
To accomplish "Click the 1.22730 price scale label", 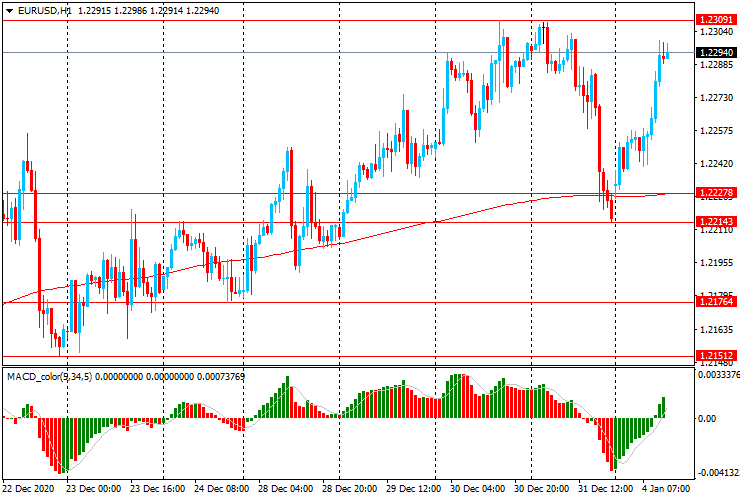I will (717, 98).
